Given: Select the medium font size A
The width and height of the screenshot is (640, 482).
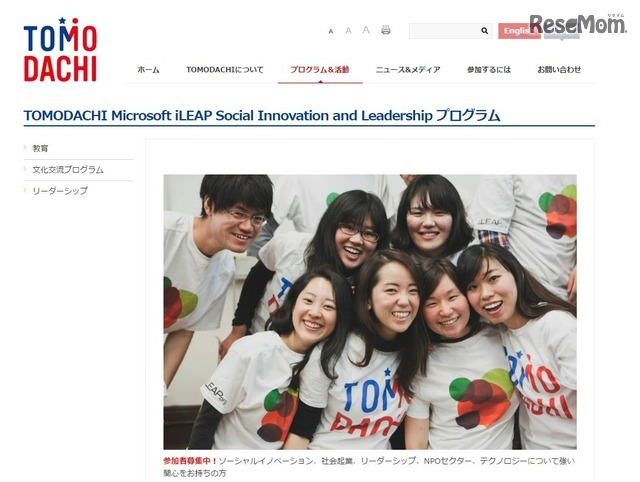Looking at the screenshot, I should (348, 31).
